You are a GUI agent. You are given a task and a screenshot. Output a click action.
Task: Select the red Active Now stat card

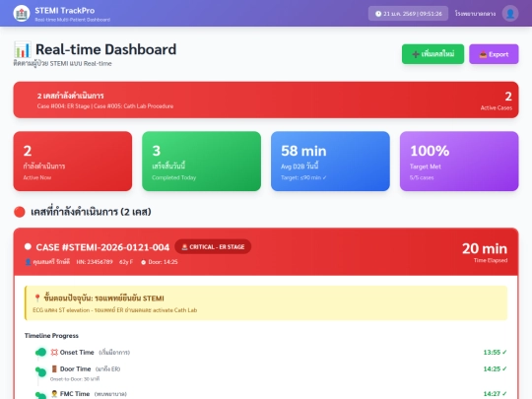[x=73, y=162]
